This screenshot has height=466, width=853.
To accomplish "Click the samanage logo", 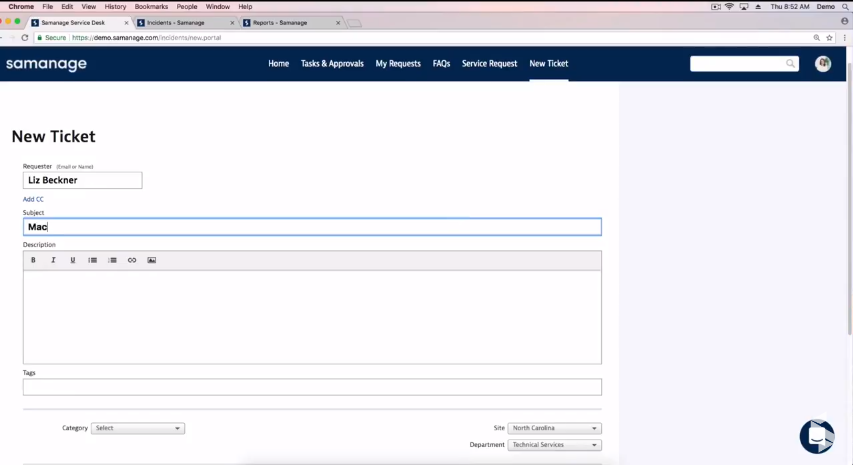I will coord(46,64).
